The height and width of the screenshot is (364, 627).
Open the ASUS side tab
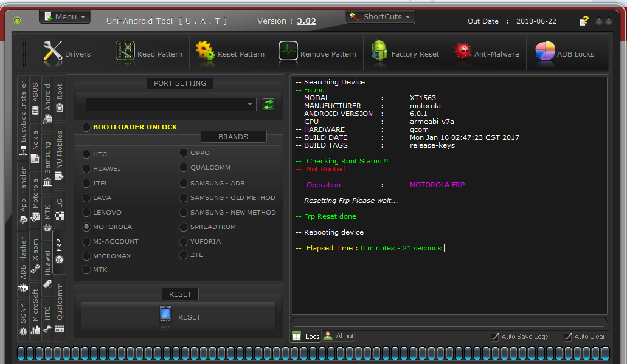click(x=35, y=98)
